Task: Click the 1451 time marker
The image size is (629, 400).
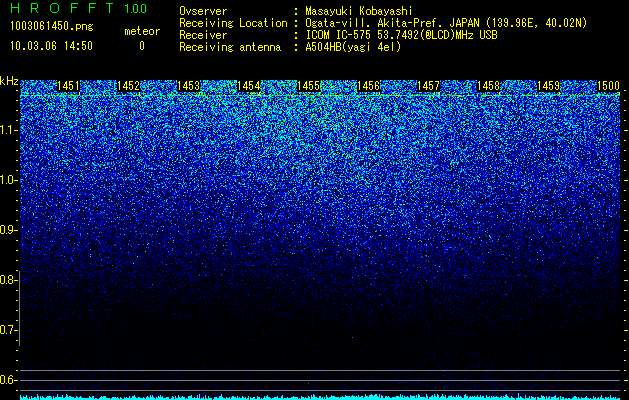Action: coord(68,86)
